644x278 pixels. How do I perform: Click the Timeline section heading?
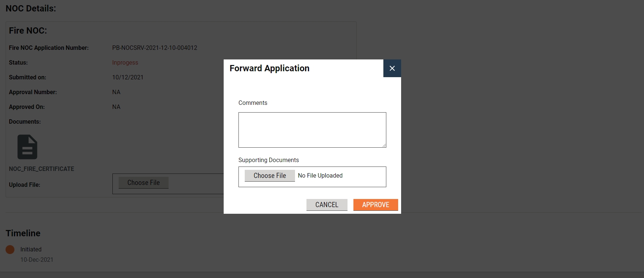[x=23, y=233]
